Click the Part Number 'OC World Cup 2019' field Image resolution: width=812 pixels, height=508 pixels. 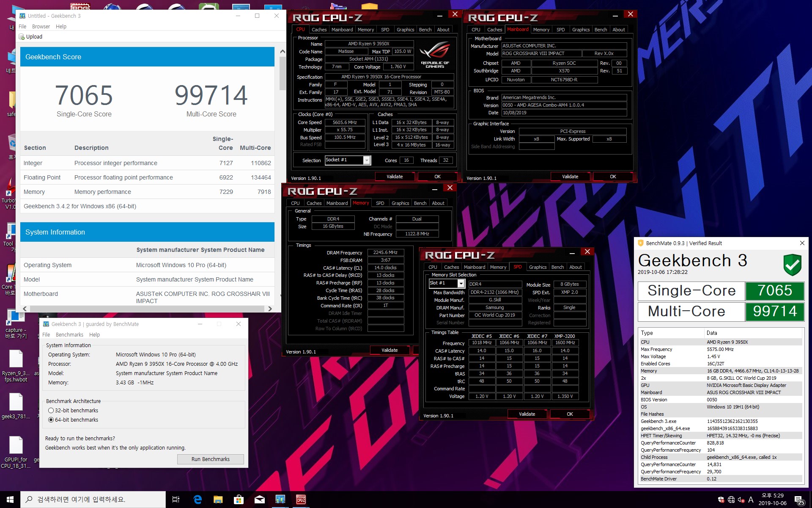[494, 315]
